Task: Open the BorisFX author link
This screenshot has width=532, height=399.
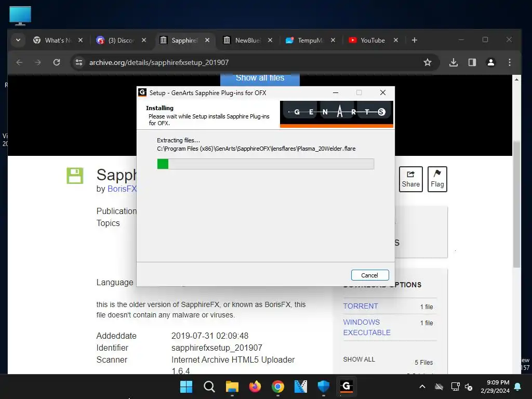Action: pyautogui.click(x=122, y=189)
